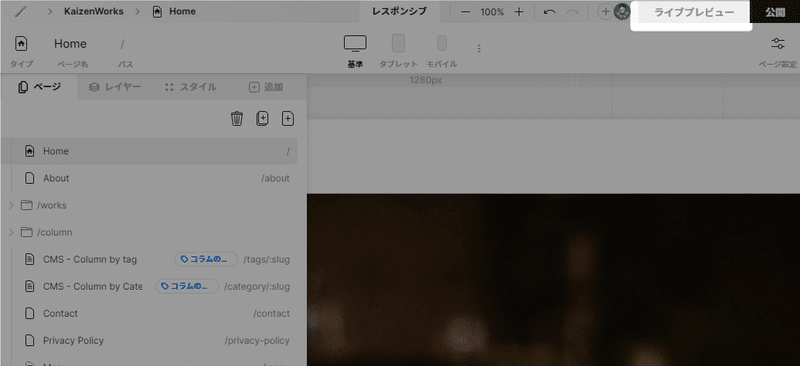The image size is (800, 366).
Task: Open ページ設定 page settings sliders icon
Action: pyautogui.click(x=778, y=44)
